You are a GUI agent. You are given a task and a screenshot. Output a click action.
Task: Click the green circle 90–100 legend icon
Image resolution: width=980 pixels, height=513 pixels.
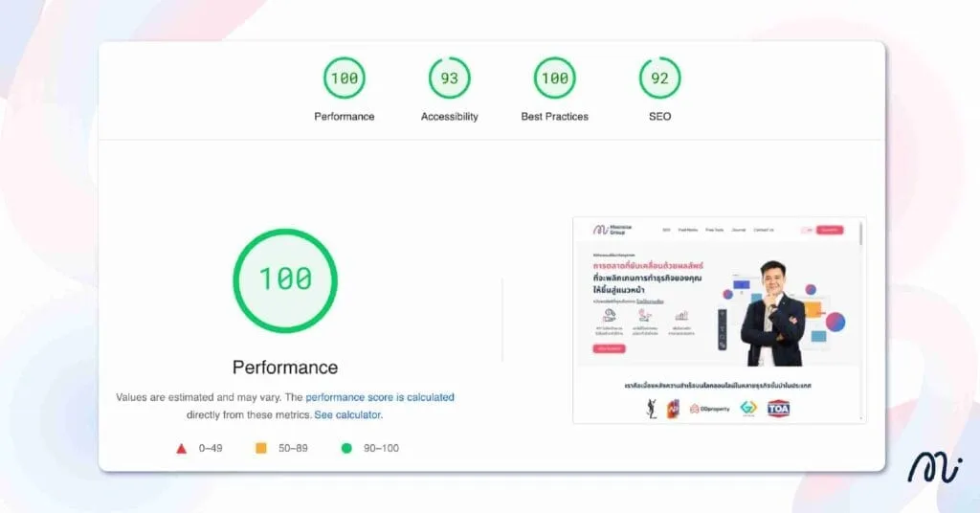346,448
